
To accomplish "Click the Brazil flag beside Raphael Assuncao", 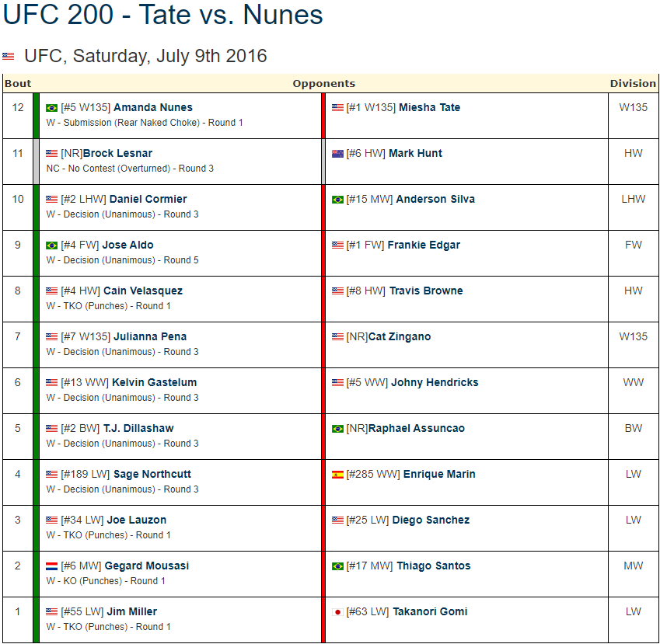I will (x=337, y=429).
